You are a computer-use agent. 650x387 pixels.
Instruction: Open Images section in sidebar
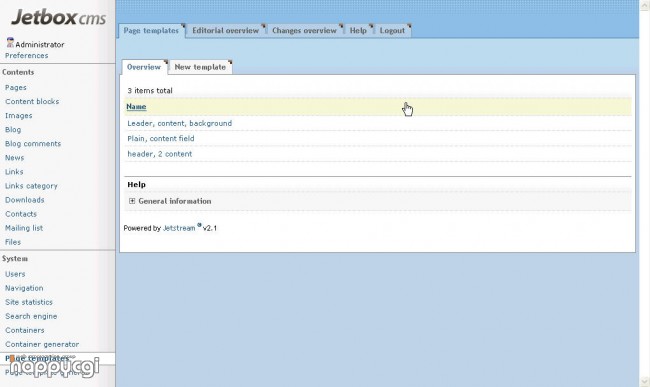19,116
